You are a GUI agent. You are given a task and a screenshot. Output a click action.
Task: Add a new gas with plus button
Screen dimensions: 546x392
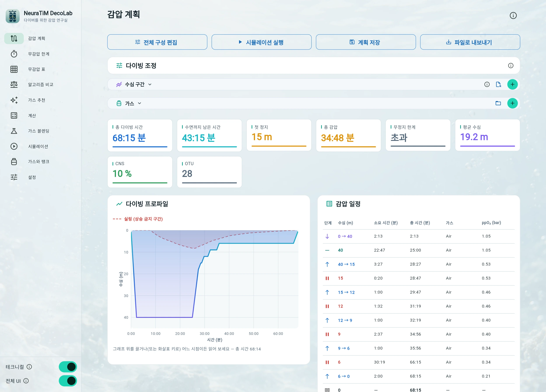512,103
